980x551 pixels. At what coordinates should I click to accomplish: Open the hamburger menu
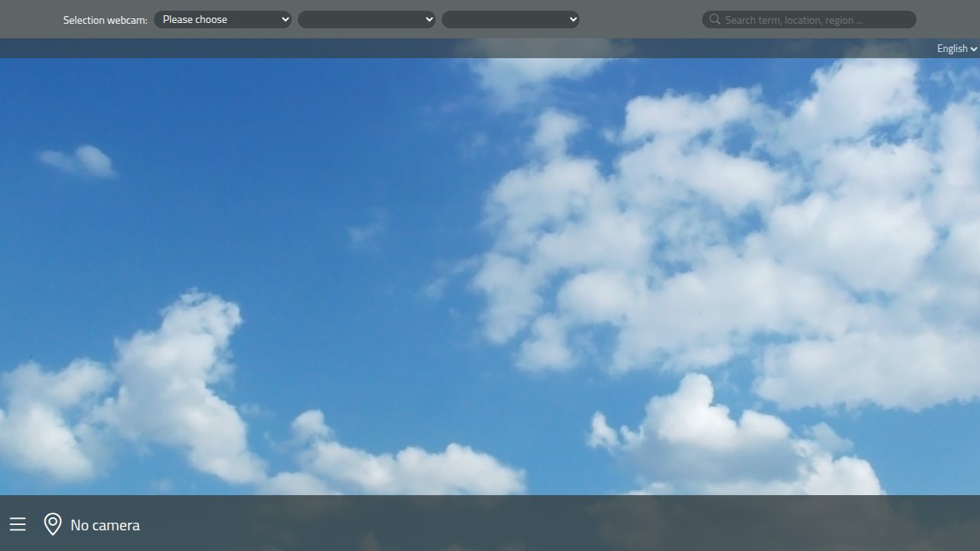[x=18, y=524]
